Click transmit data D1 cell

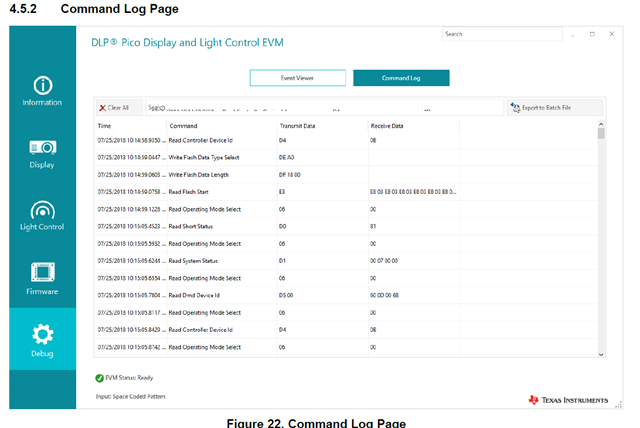[x=282, y=261]
